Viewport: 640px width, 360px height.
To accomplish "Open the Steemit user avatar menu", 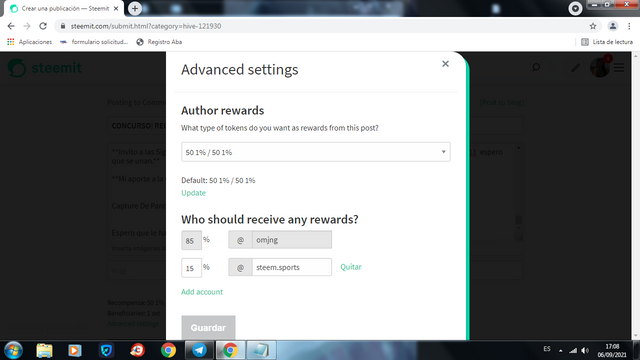I will click(x=600, y=67).
